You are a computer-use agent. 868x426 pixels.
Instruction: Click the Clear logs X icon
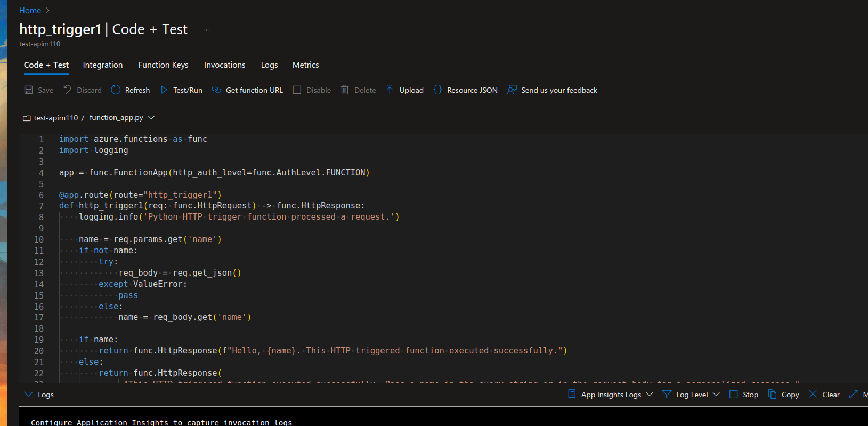tap(813, 394)
